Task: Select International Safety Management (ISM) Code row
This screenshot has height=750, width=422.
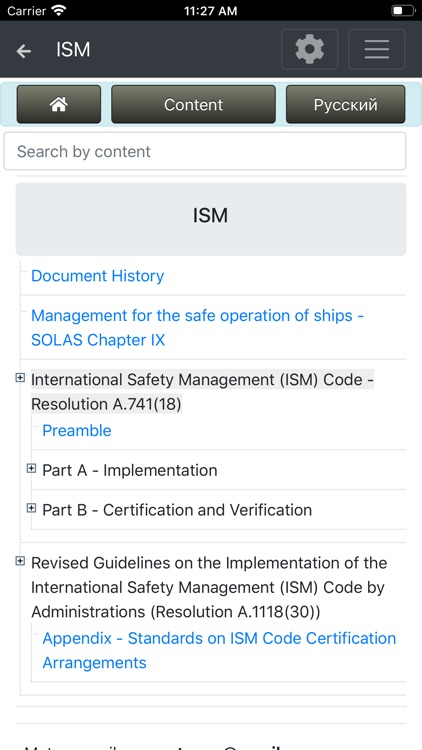Action: tap(202, 392)
